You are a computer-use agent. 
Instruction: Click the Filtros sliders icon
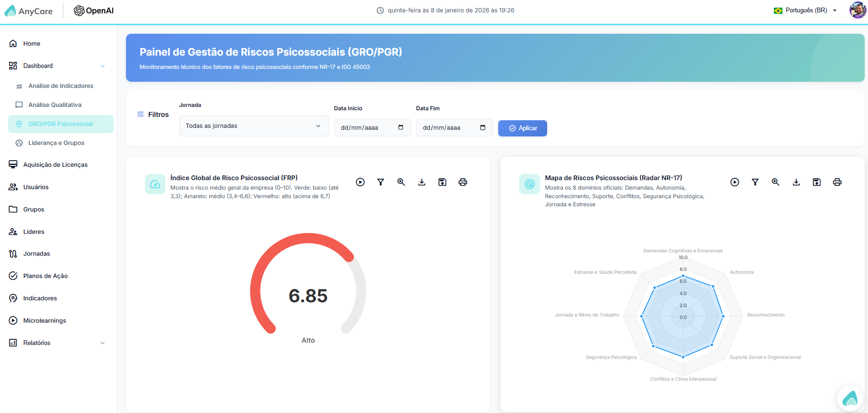pos(140,114)
